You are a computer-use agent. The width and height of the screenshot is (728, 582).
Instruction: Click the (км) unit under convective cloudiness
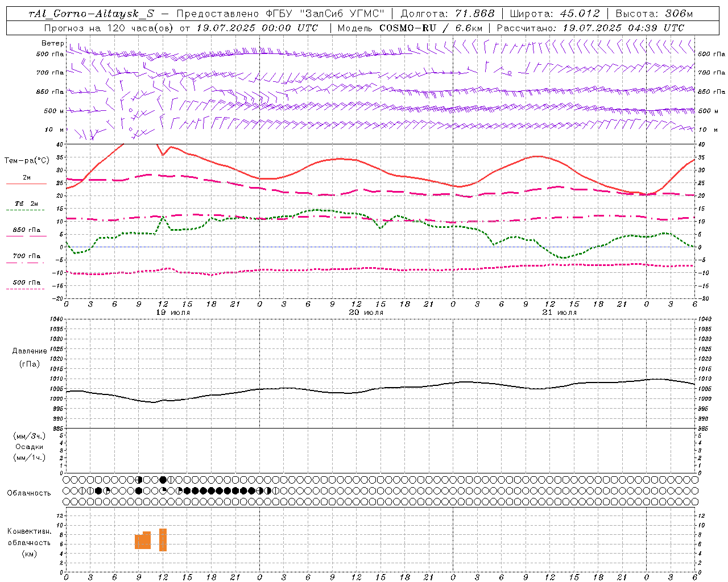point(30,554)
